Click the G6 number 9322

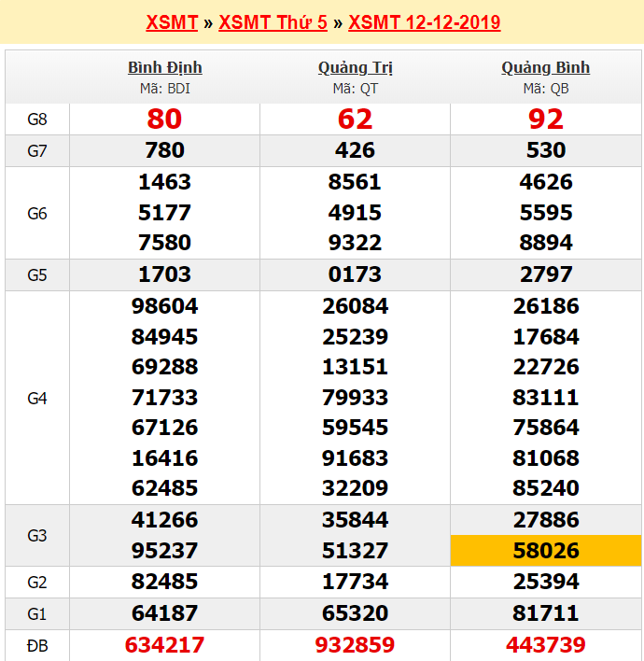355,243
